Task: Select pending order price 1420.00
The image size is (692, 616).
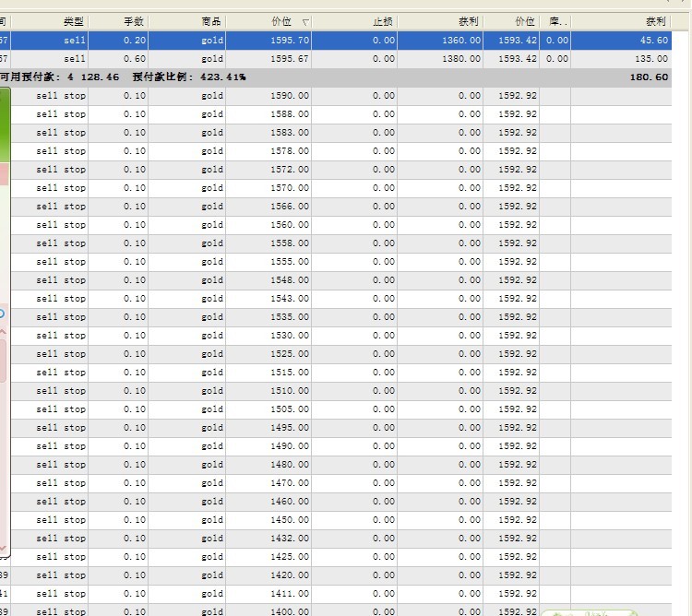Action: [x=290, y=575]
